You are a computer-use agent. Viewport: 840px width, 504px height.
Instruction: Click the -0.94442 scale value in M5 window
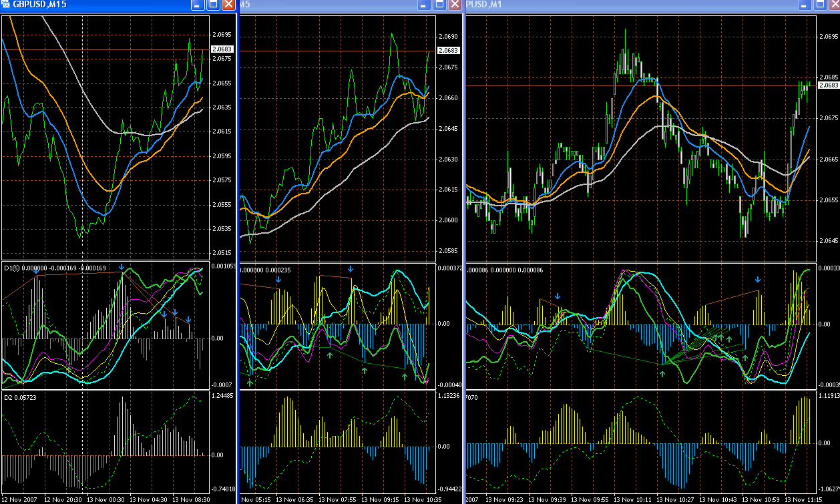click(x=449, y=489)
